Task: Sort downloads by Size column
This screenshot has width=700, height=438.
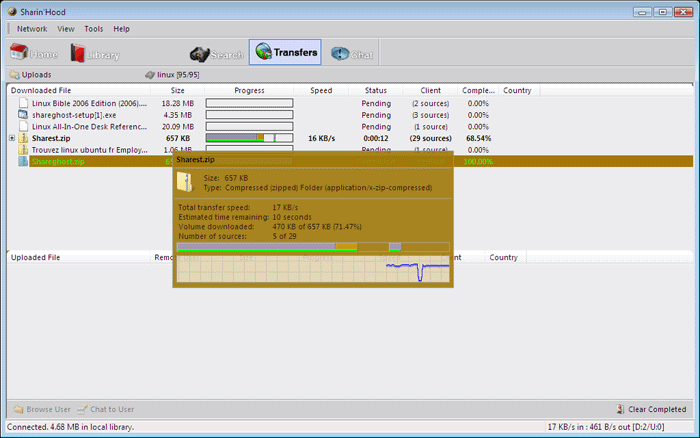Action: pyautogui.click(x=177, y=90)
